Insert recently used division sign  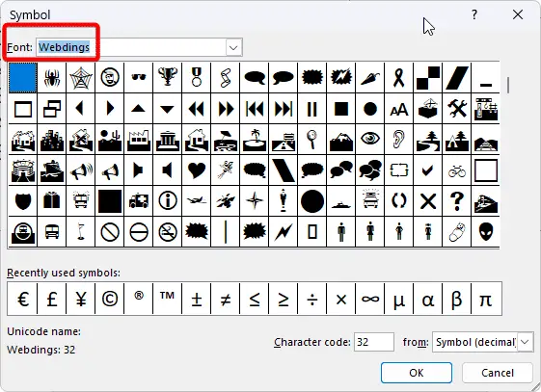coord(312,299)
